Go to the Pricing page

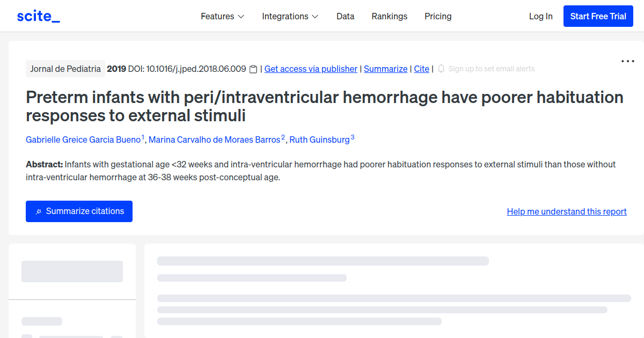438,16
